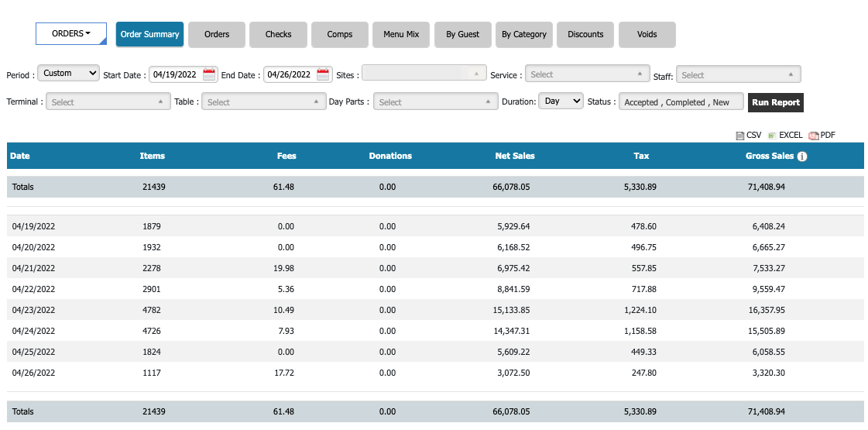Expand the Staff select dropdown

739,74
